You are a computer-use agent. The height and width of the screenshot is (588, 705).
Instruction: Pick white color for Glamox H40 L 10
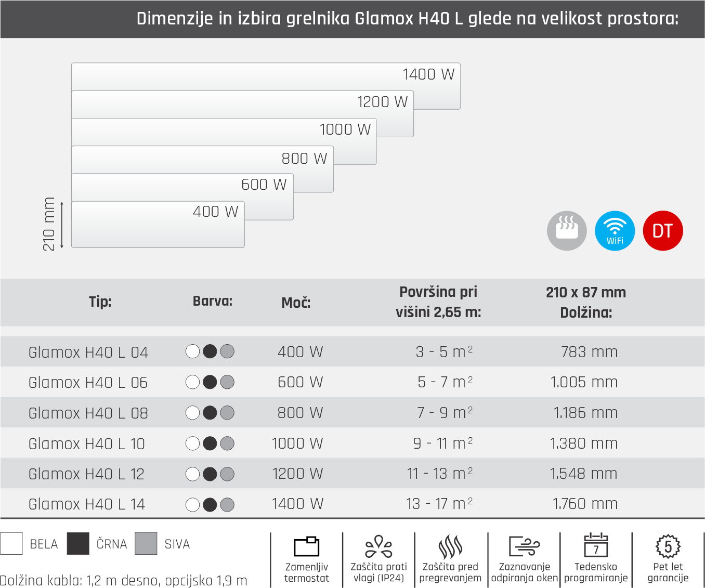[193, 443]
